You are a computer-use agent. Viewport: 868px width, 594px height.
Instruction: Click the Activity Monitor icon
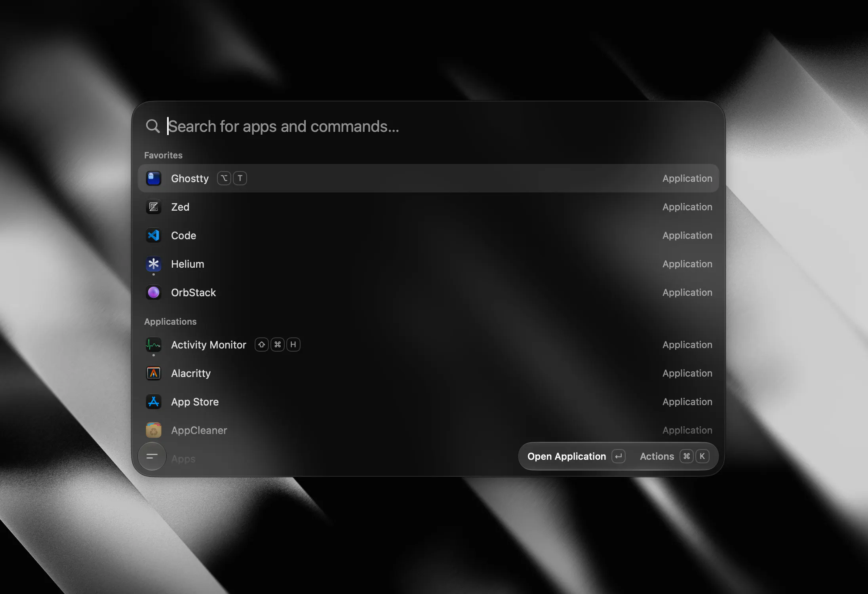point(154,345)
